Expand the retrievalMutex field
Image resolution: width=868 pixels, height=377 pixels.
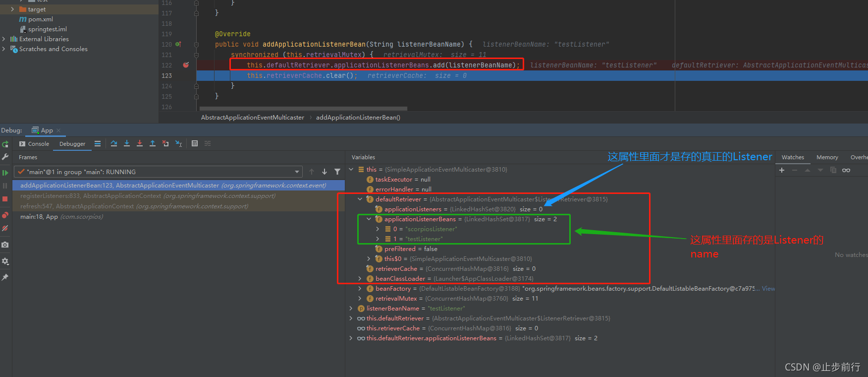(x=360, y=299)
